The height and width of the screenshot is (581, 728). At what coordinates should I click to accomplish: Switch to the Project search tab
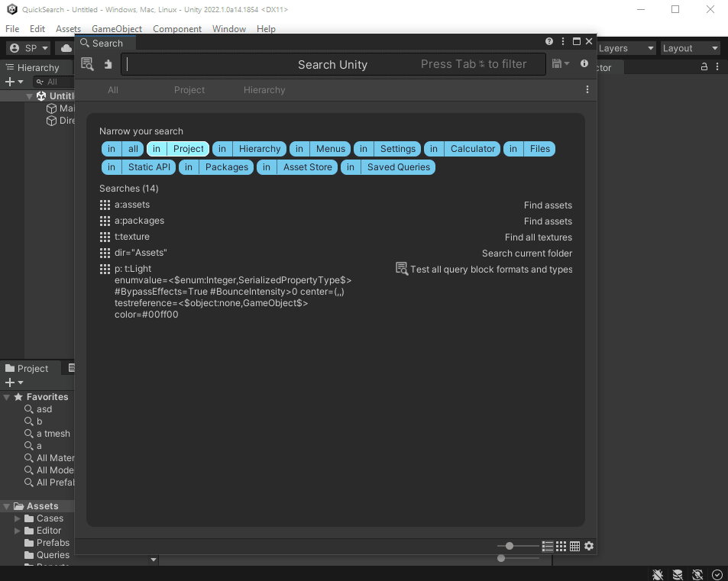(189, 90)
